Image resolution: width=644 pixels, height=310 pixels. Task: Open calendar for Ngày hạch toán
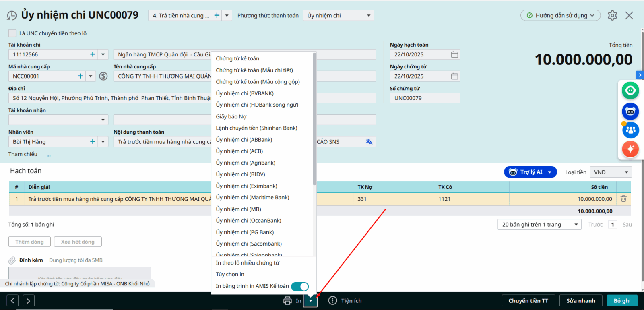454,54
